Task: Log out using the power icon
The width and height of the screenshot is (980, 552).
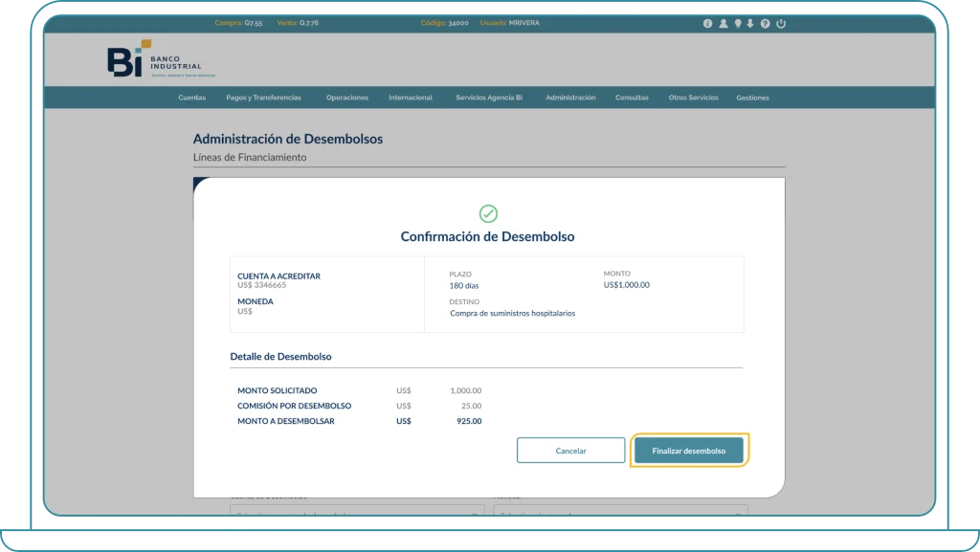Action: coord(781,24)
